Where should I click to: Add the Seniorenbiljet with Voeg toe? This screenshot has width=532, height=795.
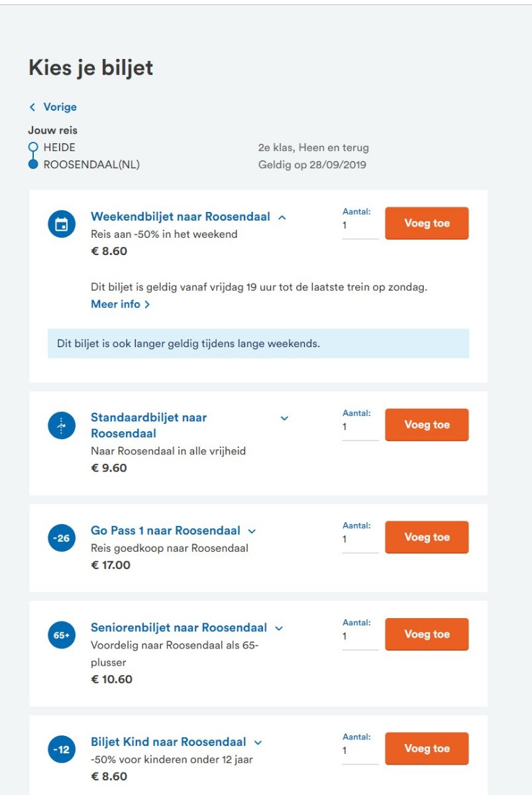coord(427,634)
